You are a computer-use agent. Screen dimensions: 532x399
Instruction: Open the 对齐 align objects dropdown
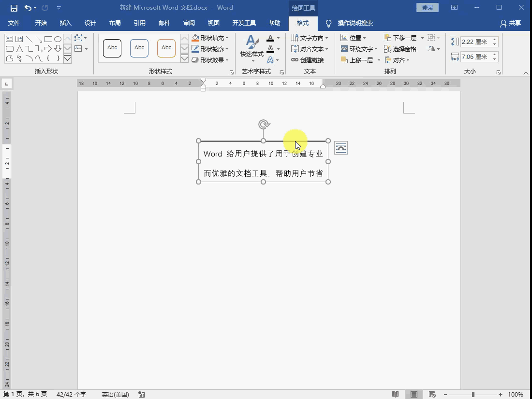tap(397, 60)
